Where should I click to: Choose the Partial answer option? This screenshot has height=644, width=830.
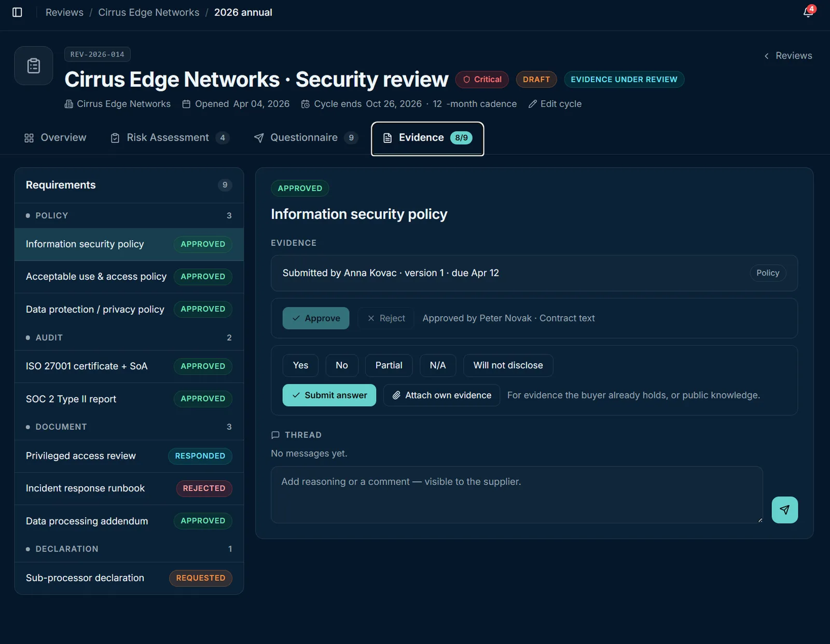[x=389, y=365]
